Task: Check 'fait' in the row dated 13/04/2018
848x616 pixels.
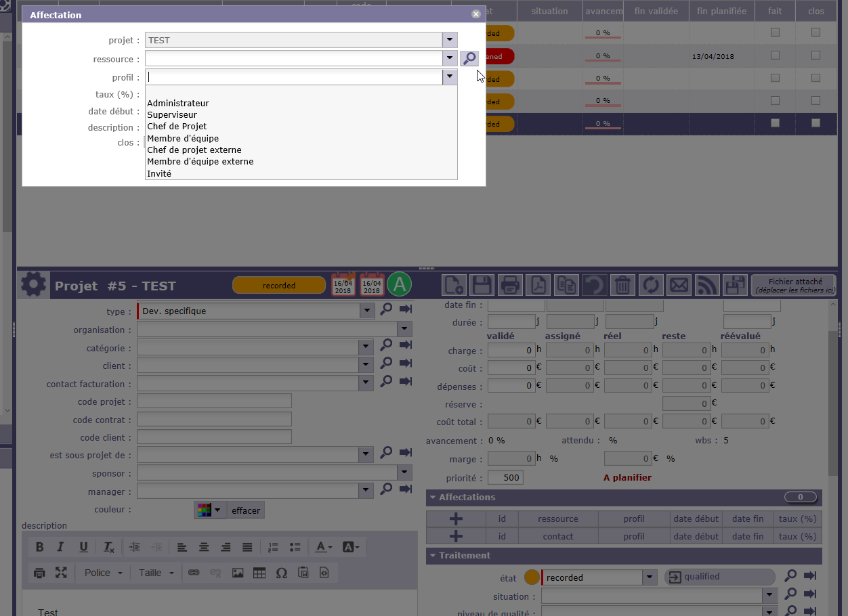Action: tap(775, 56)
